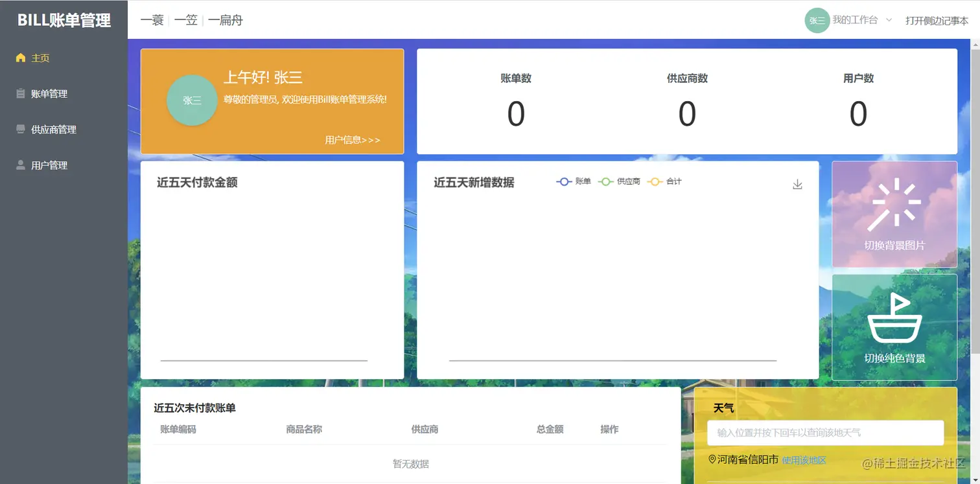The image size is (980, 484).
Task: Toggle the 供应商 series in chart legend
Action: point(619,181)
